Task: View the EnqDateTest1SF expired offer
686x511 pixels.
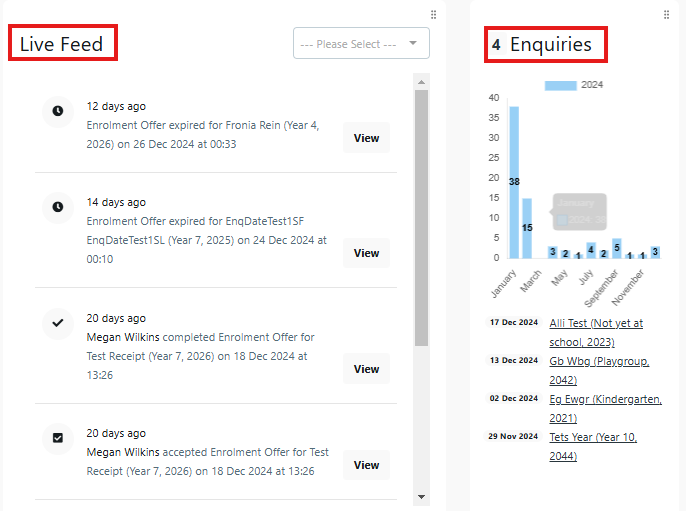Action: (366, 253)
